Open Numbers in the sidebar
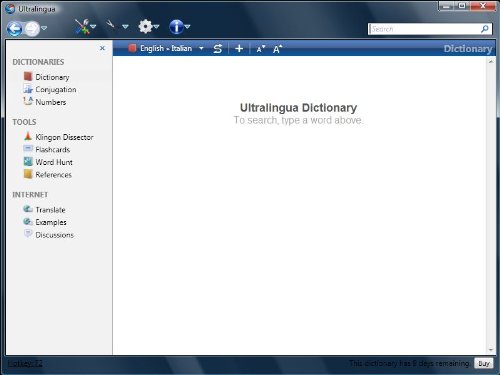 [x=51, y=102]
